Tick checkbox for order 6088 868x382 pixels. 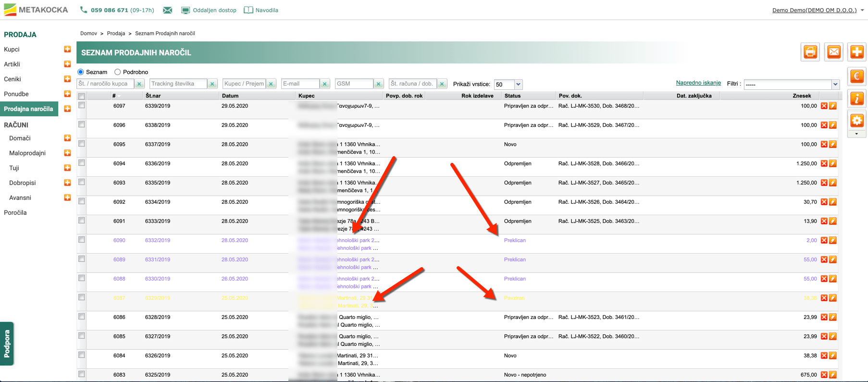82,278
